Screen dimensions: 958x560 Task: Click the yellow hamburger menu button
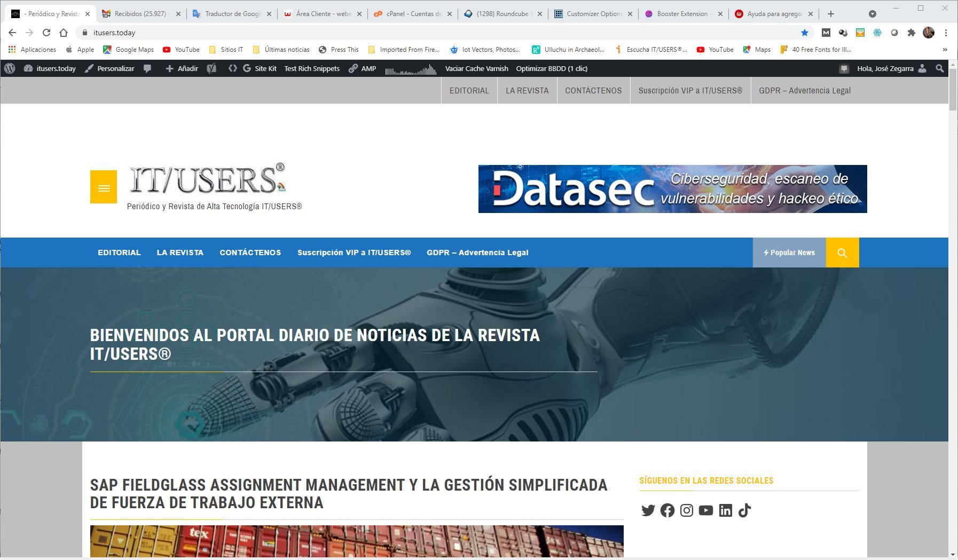(104, 187)
